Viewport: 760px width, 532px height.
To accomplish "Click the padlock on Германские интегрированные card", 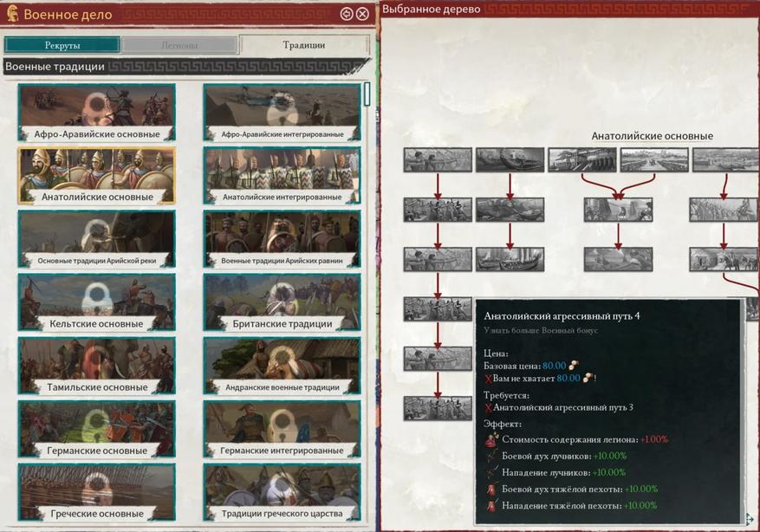I will [284, 425].
